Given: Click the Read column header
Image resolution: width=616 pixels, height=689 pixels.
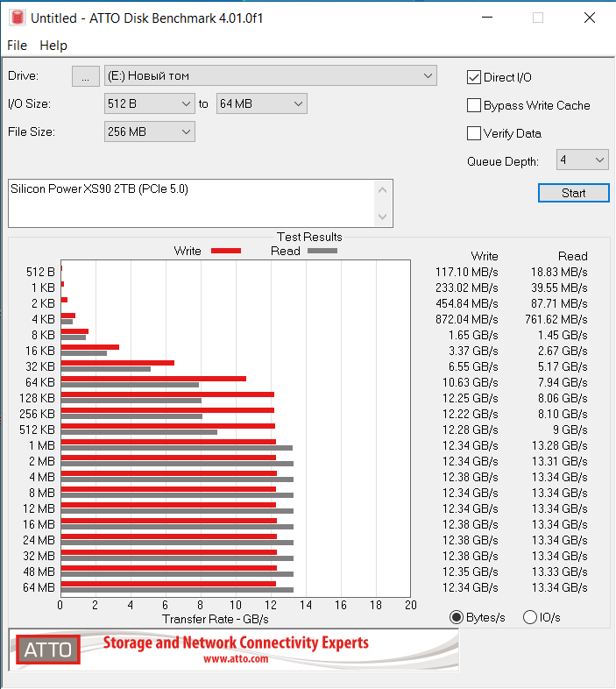Looking at the screenshot, I should (572, 256).
